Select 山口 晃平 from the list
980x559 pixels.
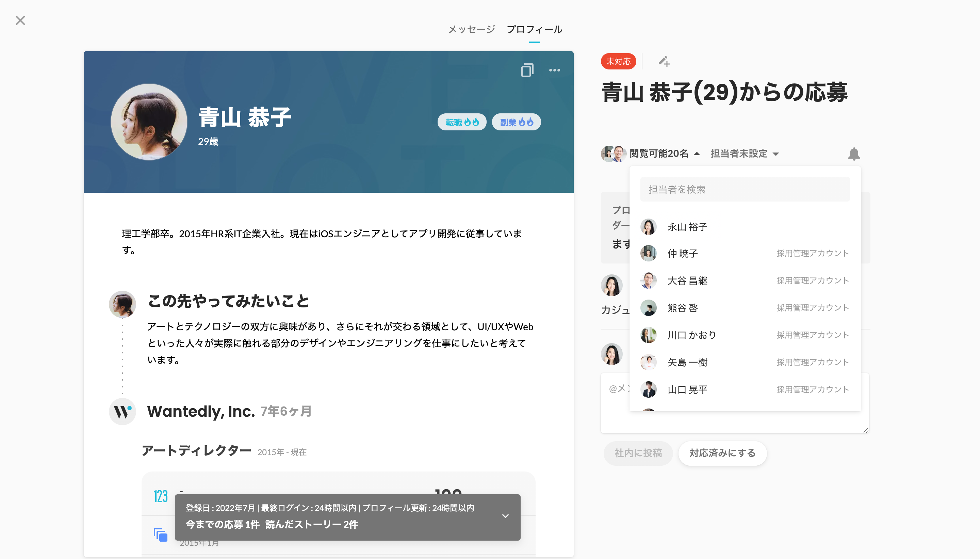(x=745, y=390)
